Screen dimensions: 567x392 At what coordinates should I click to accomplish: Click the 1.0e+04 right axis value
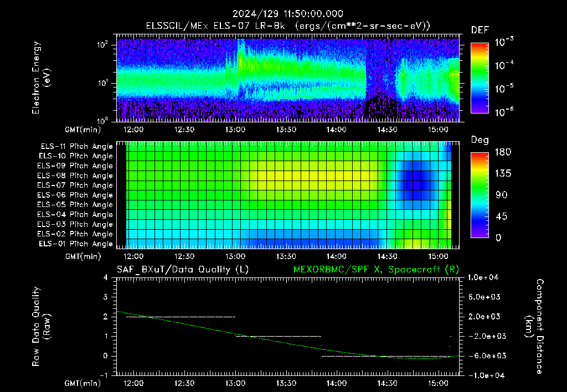point(483,278)
